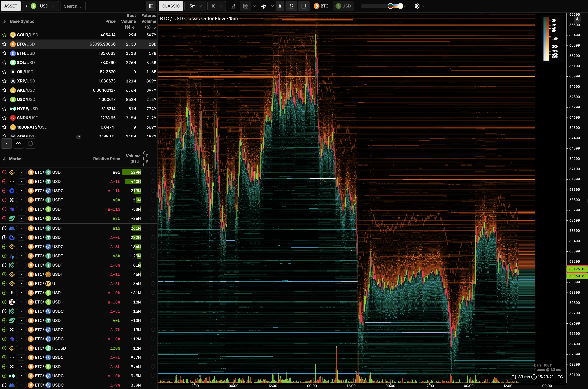
Task: Select the XRP/USD symbol row
Action: (79, 81)
